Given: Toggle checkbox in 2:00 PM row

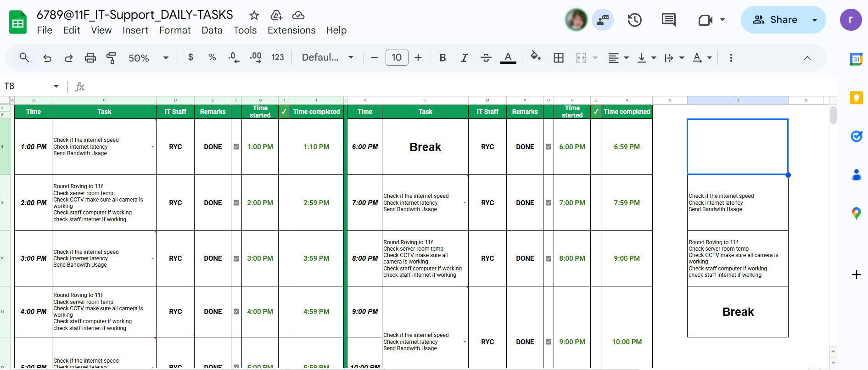Looking at the screenshot, I should click(236, 203).
